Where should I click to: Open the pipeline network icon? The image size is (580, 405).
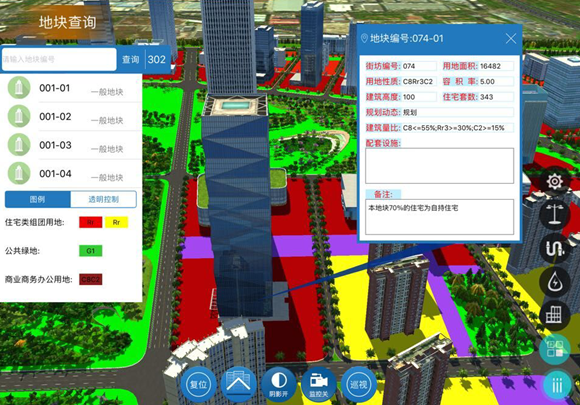tap(554, 248)
